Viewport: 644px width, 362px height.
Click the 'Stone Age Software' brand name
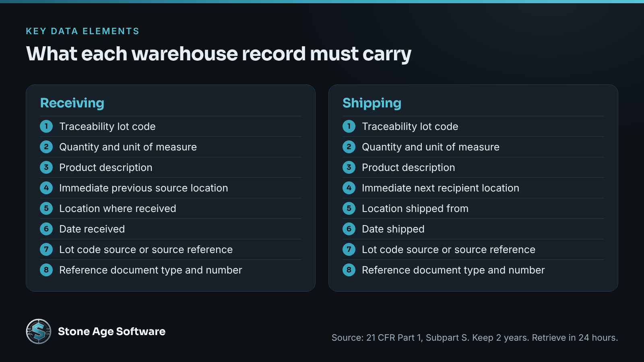(x=111, y=331)
